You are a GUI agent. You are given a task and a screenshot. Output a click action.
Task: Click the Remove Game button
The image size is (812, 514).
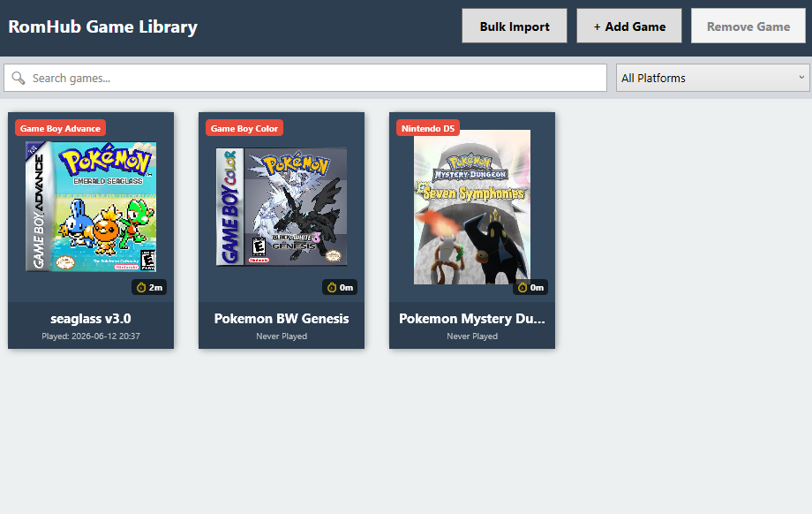748,26
